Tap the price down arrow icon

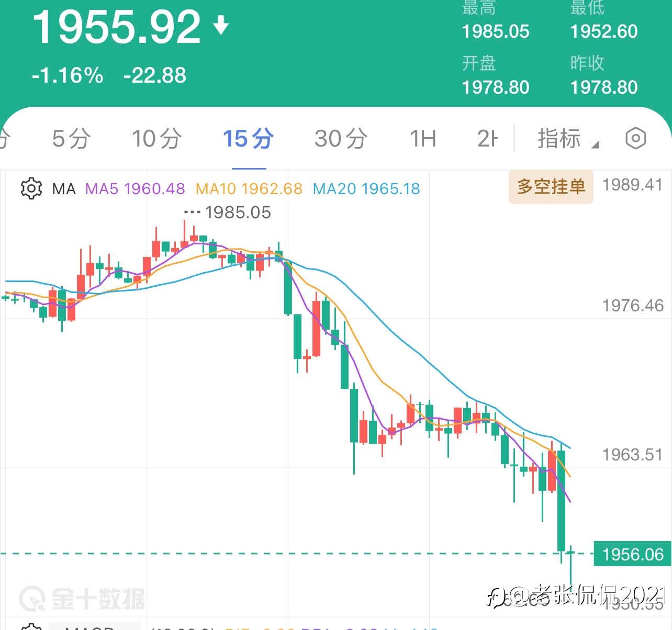[x=221, y=25]
